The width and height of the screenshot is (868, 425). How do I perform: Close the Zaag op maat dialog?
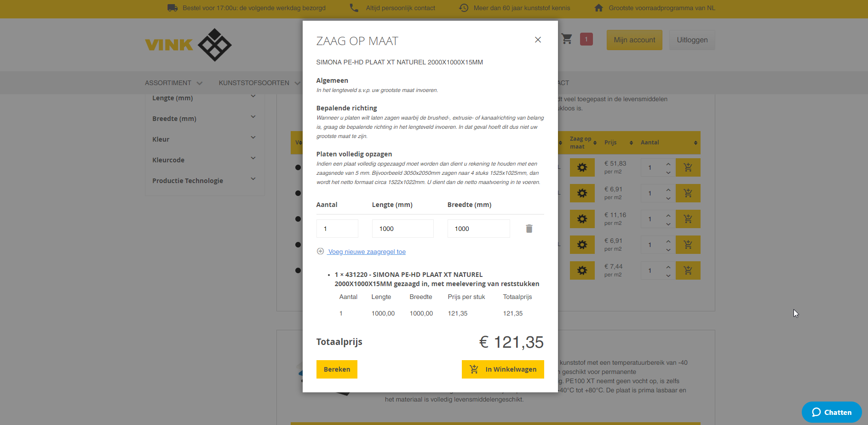tap(538, 40)
